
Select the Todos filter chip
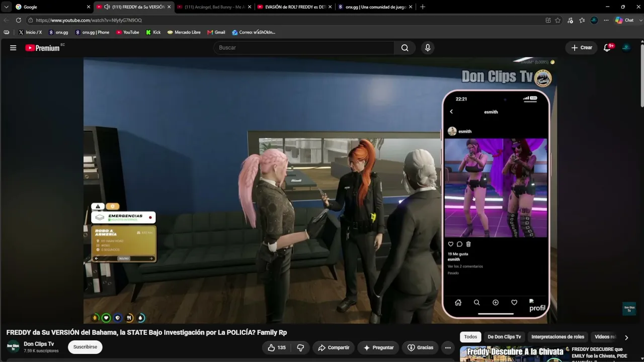click(470, 337)
